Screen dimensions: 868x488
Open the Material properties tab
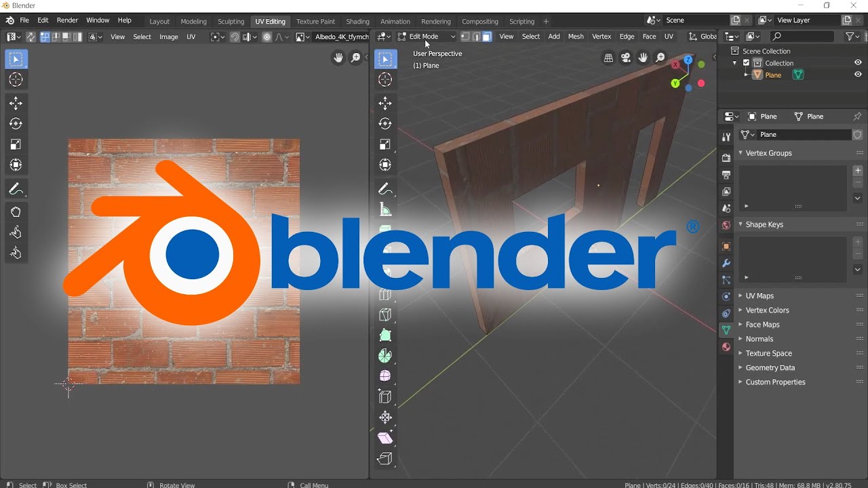pos(726,347)
